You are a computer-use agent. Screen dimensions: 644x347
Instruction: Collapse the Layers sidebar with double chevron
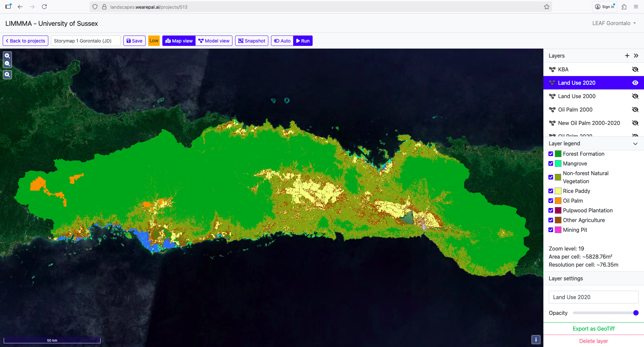click(x=636, y=56)
